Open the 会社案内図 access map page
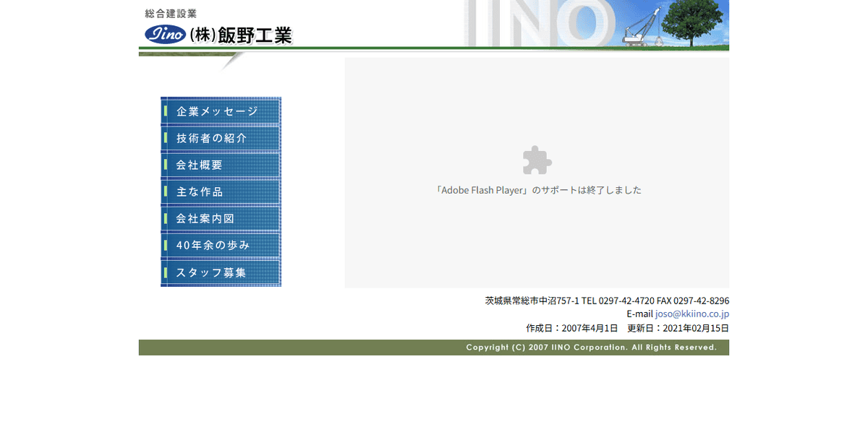 [x=204, y=217]
